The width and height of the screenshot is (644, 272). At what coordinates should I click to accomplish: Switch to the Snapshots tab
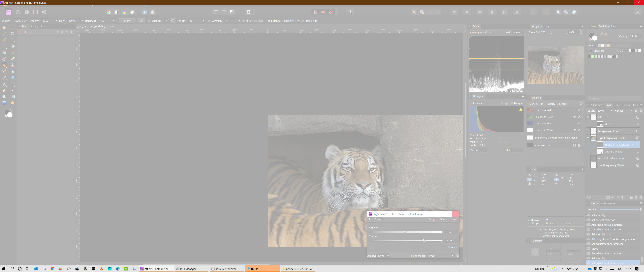550,26
